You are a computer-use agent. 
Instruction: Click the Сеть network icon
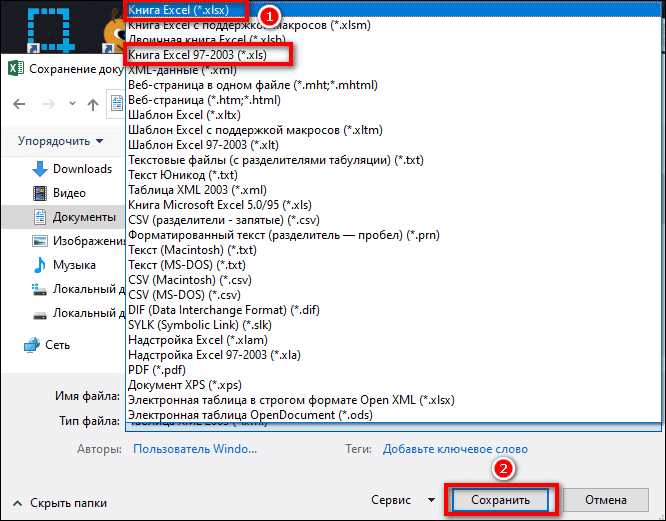31,345
